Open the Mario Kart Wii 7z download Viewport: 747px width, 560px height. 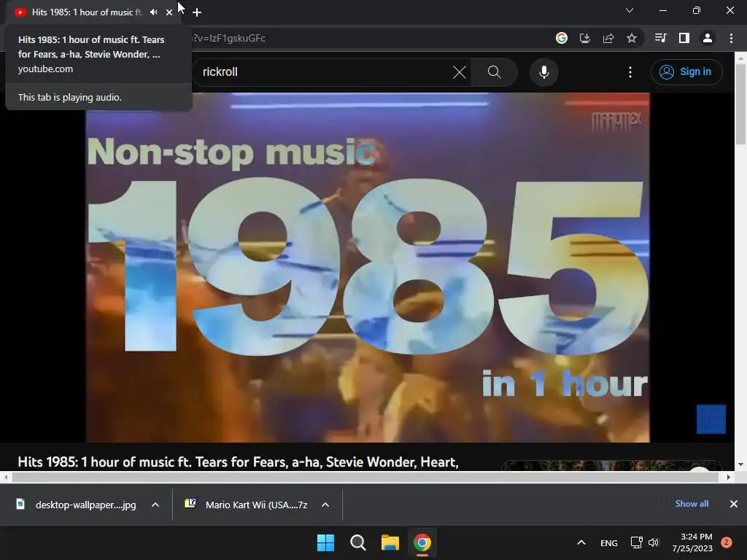[x=247, y=505]
